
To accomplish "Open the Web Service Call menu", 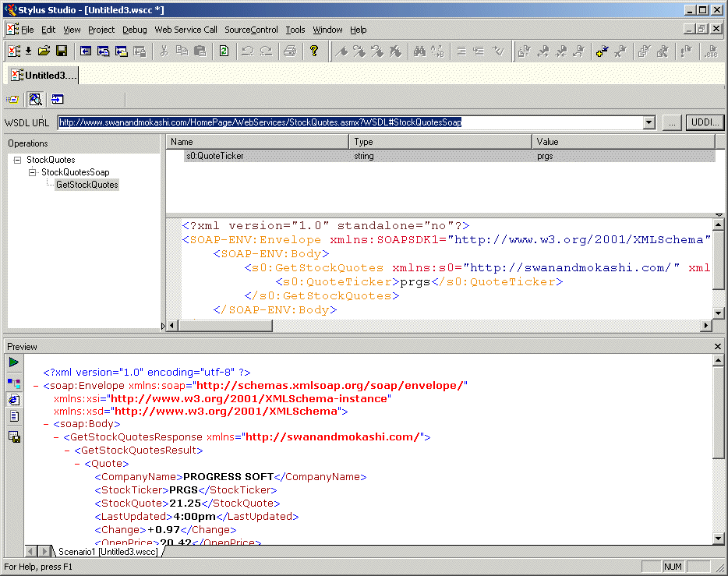I will click(186, 30).
